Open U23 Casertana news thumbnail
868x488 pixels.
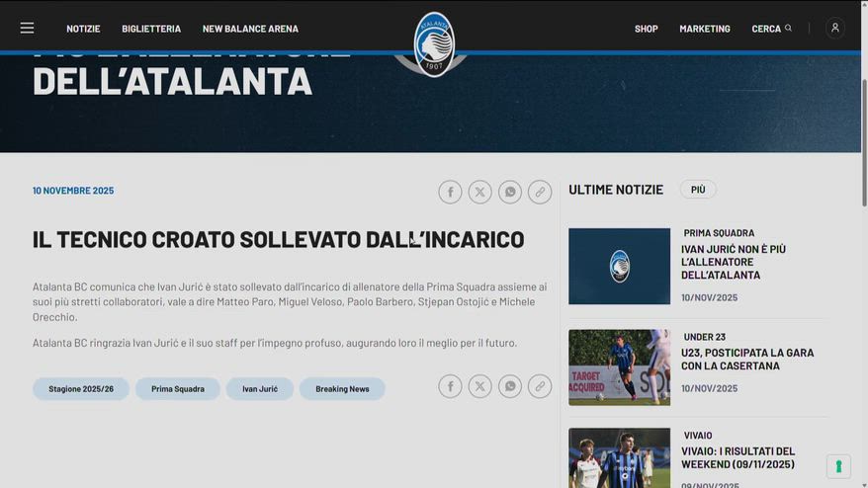click(619, 367)
